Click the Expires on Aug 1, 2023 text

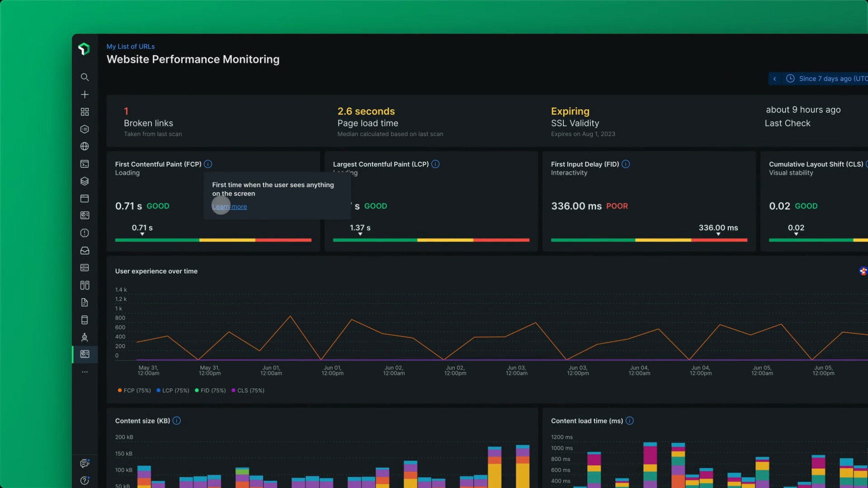coord(583,134)
